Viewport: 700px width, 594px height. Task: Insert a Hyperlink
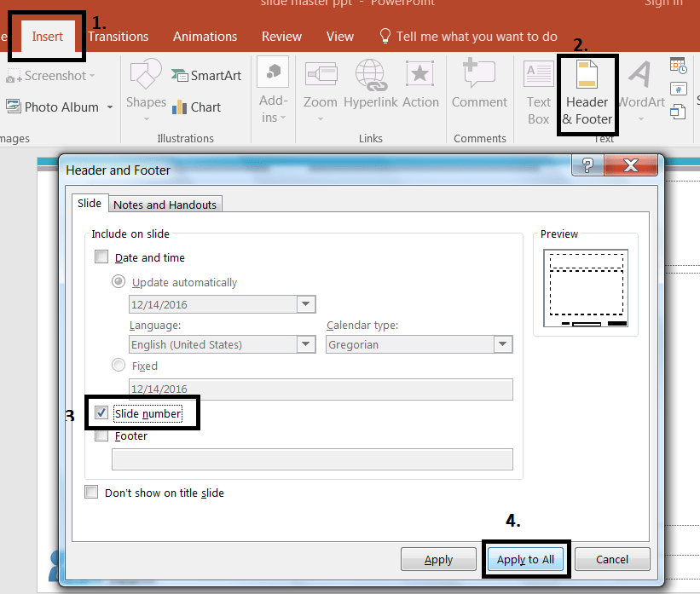(x=371, y=88)
